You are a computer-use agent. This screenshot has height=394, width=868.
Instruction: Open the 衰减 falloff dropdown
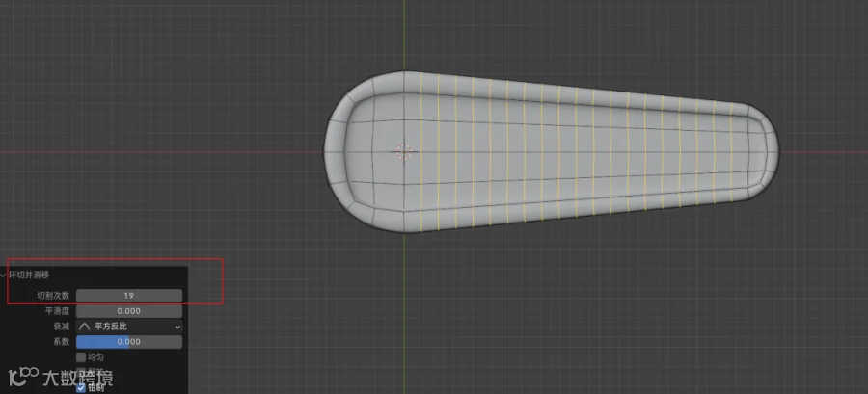[x=129, y=327]
